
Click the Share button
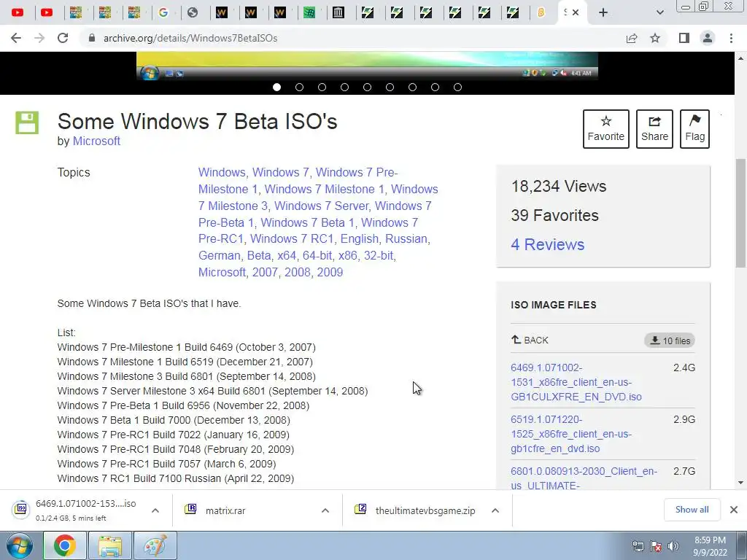(x=654, y=129)
